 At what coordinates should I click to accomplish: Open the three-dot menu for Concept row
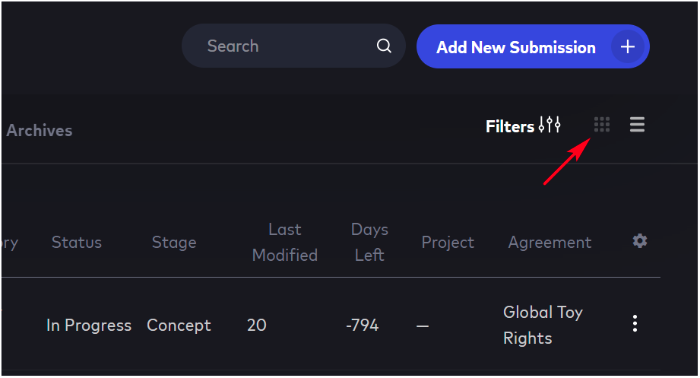(635, 324)
